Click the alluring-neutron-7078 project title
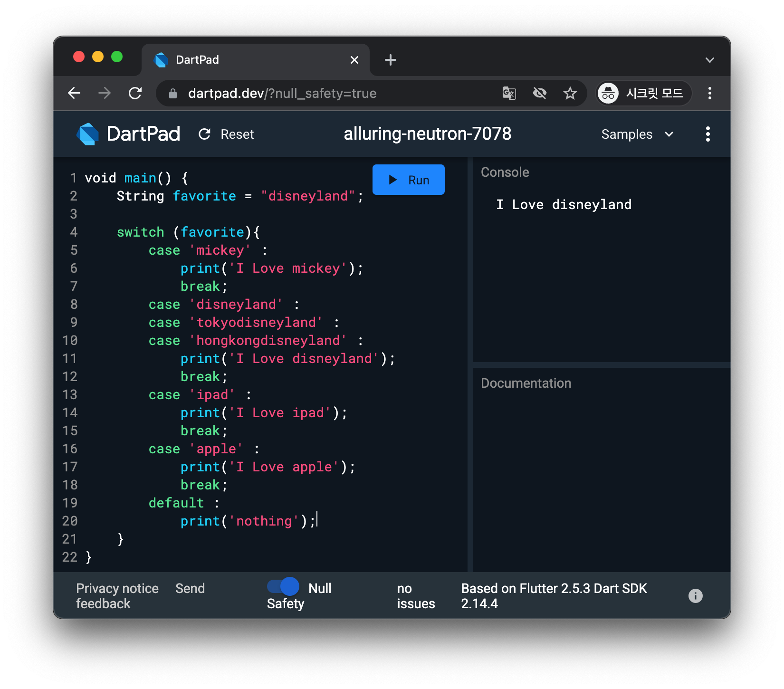Screen dimensions: 784x689 [428, 134]
